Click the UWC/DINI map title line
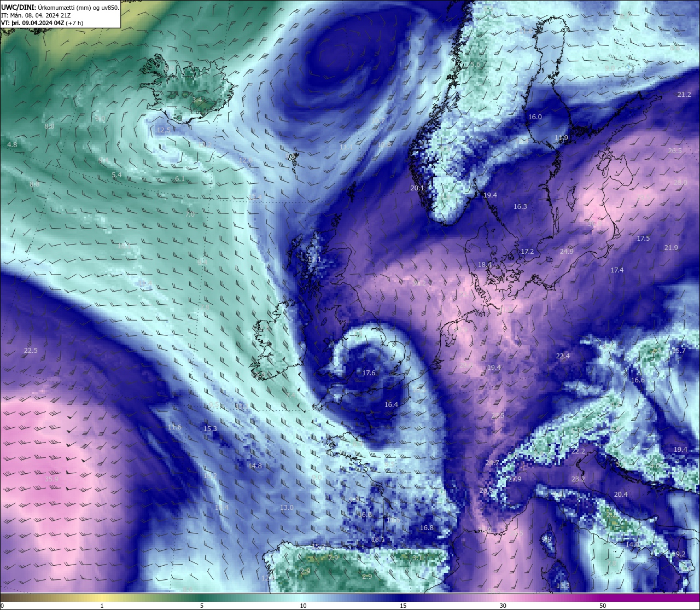 coord(60,8)
